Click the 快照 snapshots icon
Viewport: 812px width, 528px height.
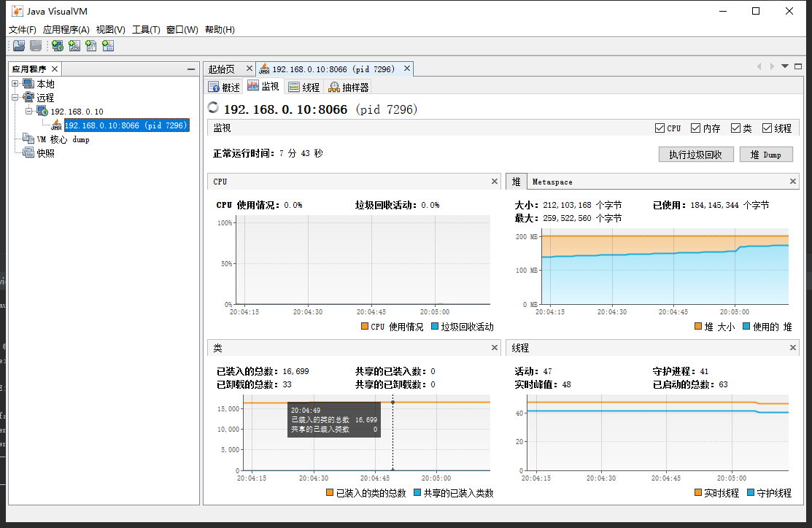[28, 152]
